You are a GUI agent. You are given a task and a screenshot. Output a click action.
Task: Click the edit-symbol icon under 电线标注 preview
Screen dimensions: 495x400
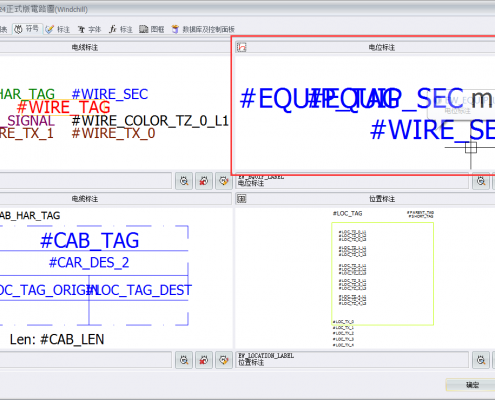[x=224, y=181]
